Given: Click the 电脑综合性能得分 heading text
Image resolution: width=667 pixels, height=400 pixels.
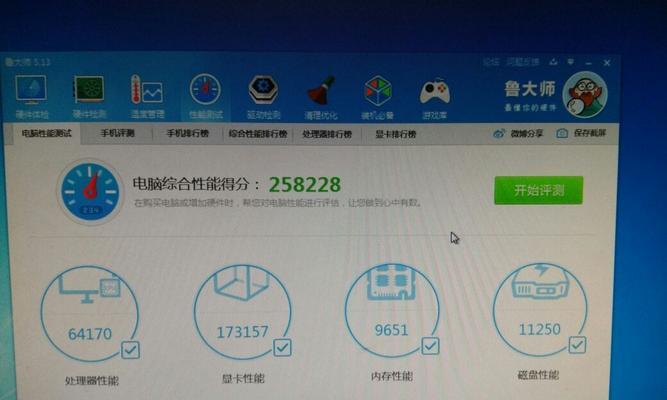Looking at the screenshot, I should (x=196, y=184).
